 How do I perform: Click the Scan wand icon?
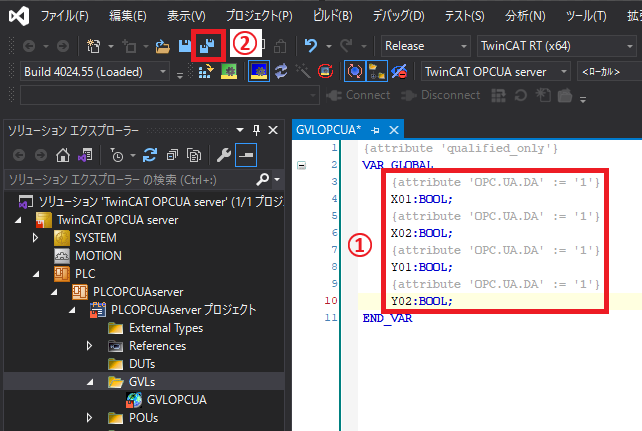coord(303,72)
